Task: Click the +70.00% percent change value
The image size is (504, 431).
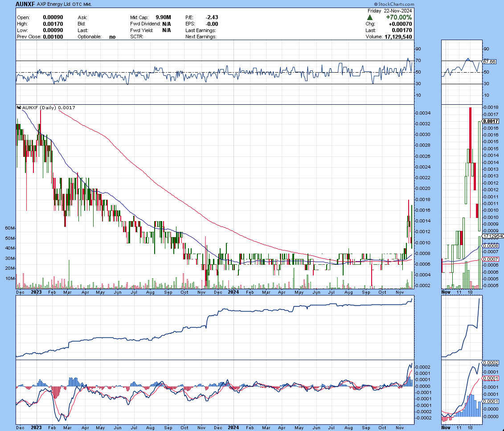Action: pyautogui.click(x=399, y=17)
